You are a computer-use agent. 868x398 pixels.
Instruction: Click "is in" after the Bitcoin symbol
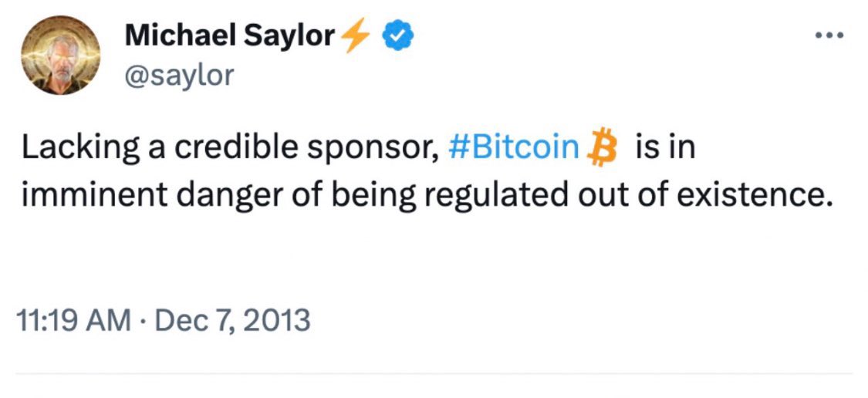coord(664,148)
